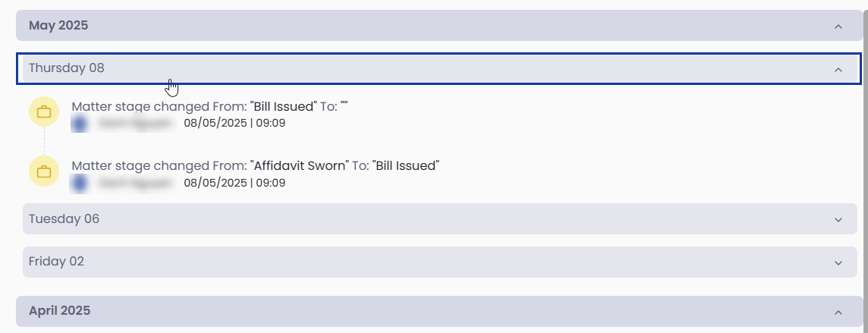Collapse April 2025 section chevron
Viewport: 868px width, 333px height.
[x=838, y=312]
